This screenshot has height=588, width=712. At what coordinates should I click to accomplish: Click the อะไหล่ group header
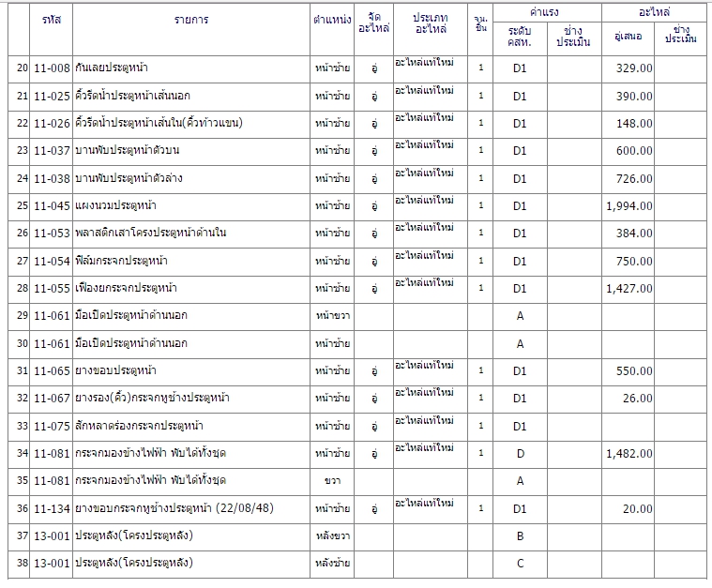pos(654,12)
